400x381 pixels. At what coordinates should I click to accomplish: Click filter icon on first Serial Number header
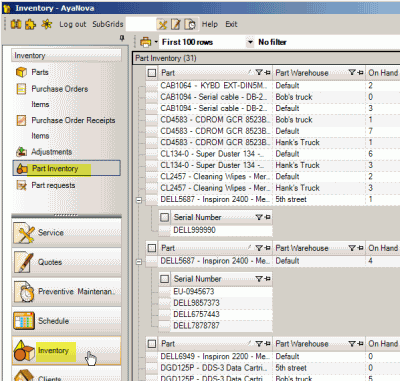pyautogui.click(x=259, y=217)
